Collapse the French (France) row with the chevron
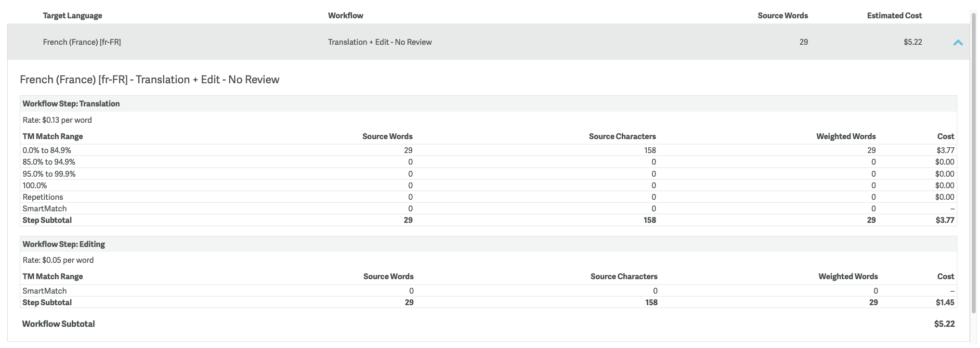This screenshot has height=348, width=980. pos(958,42)
